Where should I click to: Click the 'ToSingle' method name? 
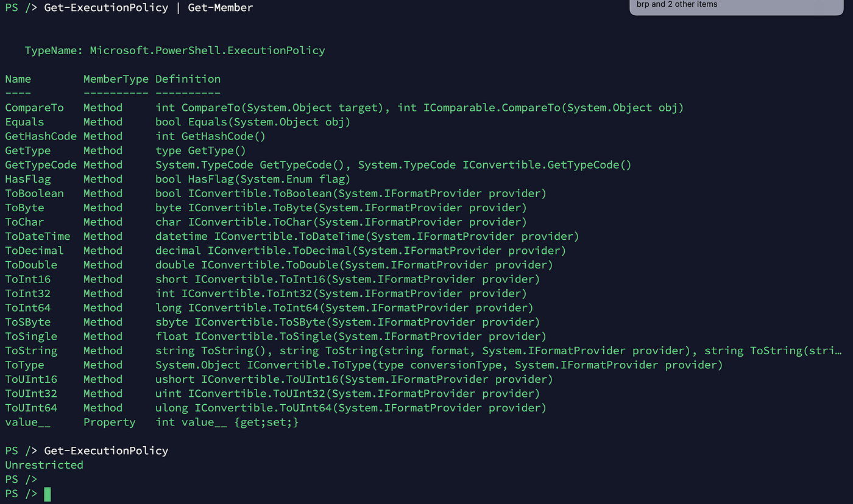pos(31,337)
